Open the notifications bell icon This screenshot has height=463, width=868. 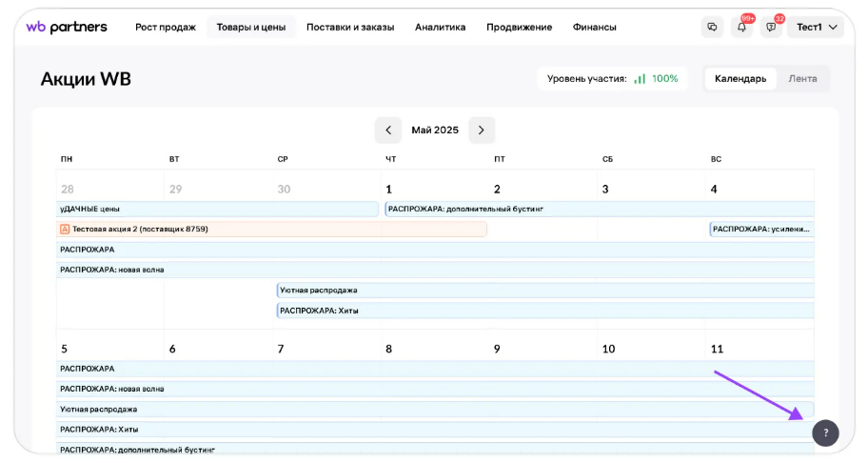[741, 27]
